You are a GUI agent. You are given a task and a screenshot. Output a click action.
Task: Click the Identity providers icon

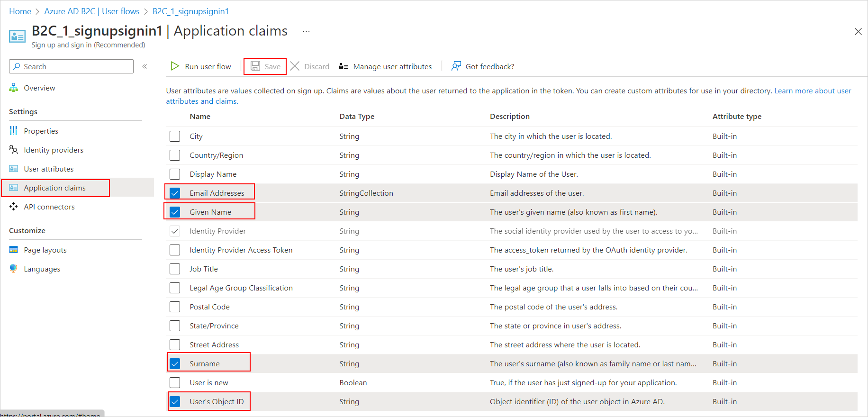click(14, 150)
